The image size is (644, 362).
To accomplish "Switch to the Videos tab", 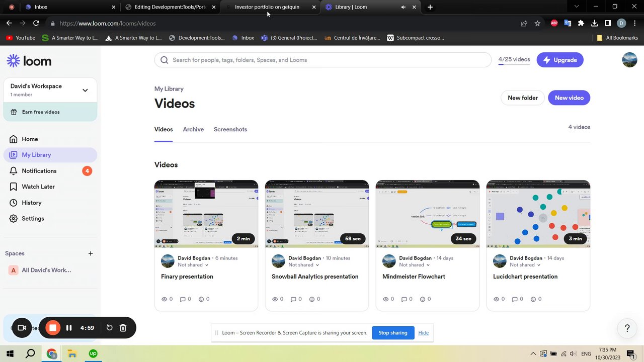I will [x=164, y=129].
